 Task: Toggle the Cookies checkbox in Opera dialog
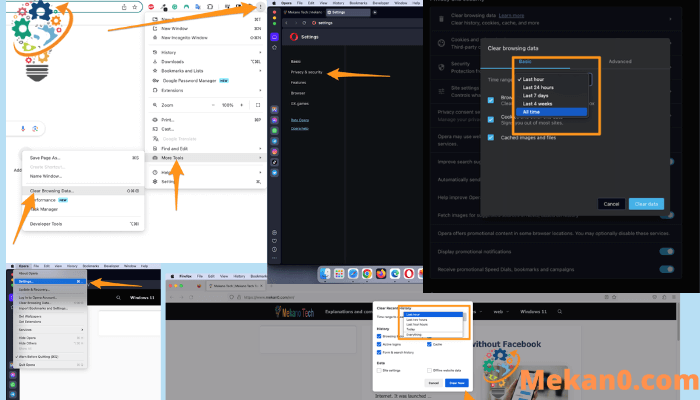(x=491, y=119)
